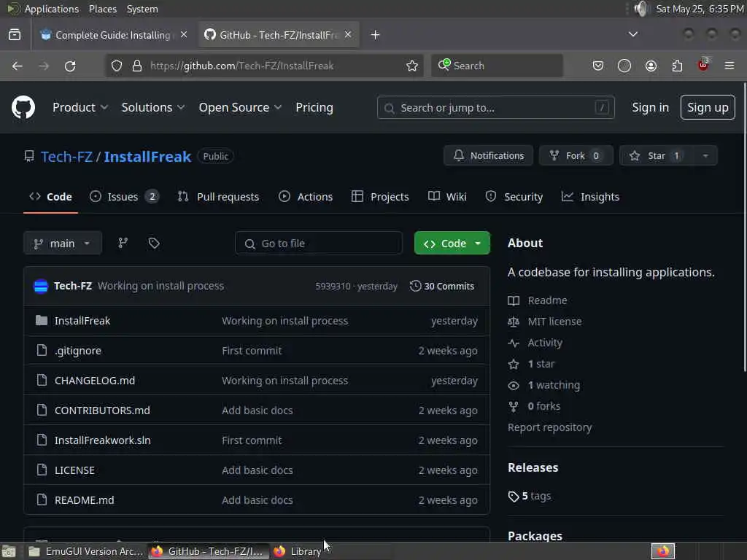Click the github.com URL address bar
The height and width of the screenshot is (560, 747).
tap(264, 66)
